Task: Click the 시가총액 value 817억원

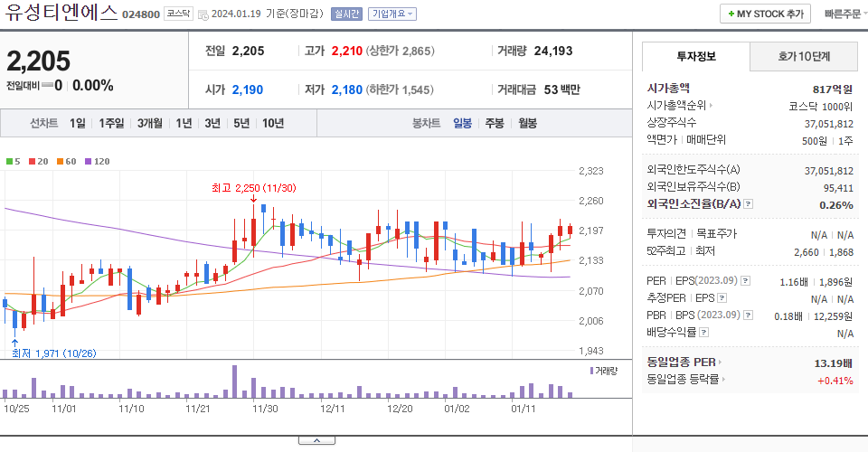Action: pos(833,89)
